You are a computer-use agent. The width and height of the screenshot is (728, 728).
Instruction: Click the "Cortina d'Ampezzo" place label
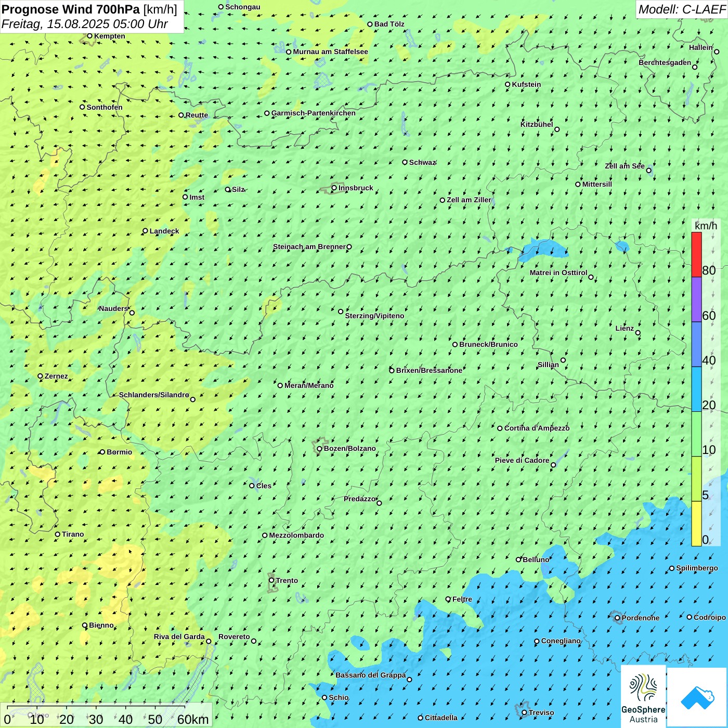point(537,428)
